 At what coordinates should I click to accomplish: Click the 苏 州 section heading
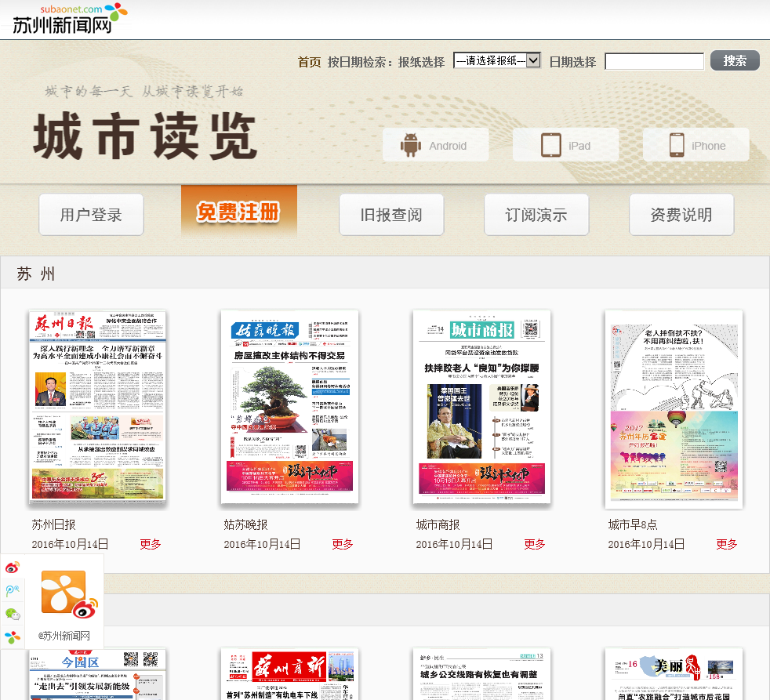(x=35, y=274)
